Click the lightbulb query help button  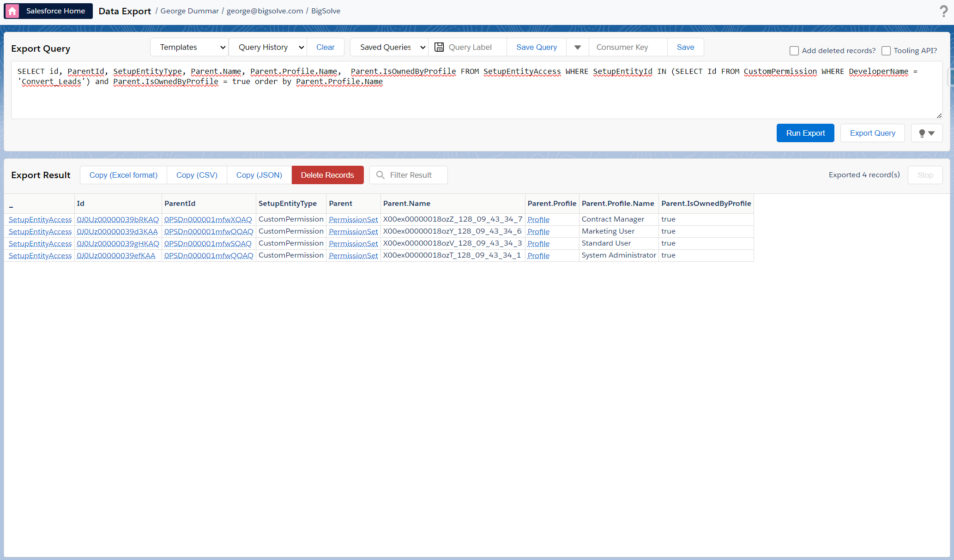point(926,133)
